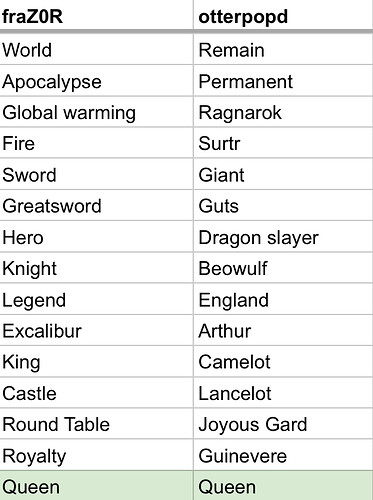Click the Lancelot cell
The height and width of the screenshot is (500, 373).
click(283, 393)
